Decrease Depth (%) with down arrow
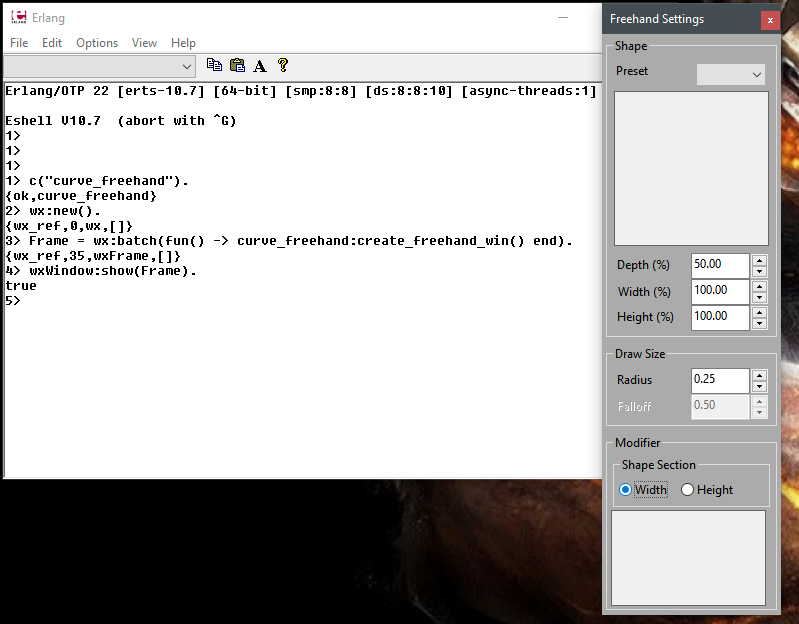Image resolution: width=799 pixels, height=624 pixels. 759,272
